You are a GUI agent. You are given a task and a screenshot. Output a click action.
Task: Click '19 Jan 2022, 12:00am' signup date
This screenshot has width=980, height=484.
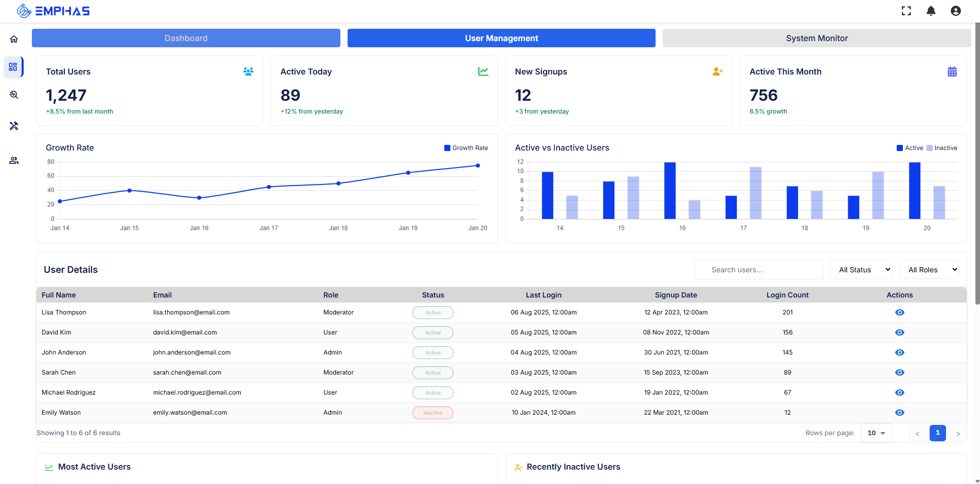point(676,393)
